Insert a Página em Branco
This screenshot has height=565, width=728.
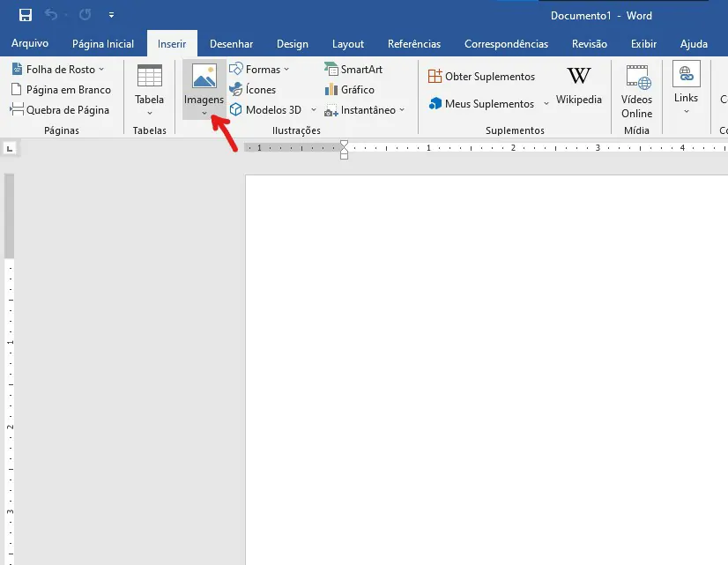pyautogui.click(x=61, y=90)
